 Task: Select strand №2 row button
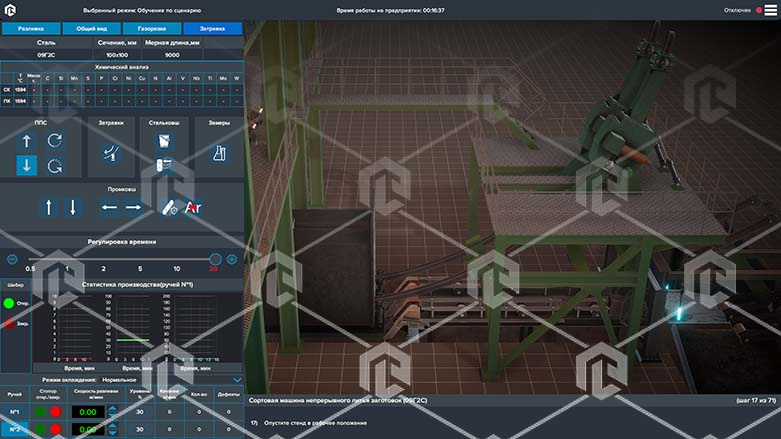(x=14, y=429)
